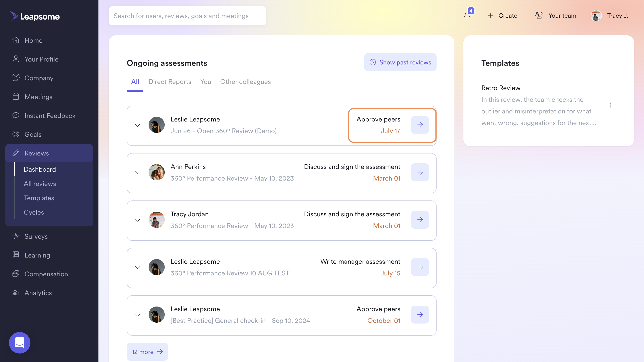Click Leslie Leapsome avatar in Demo review
644x362 pixels.
click(x=156, y=125)
